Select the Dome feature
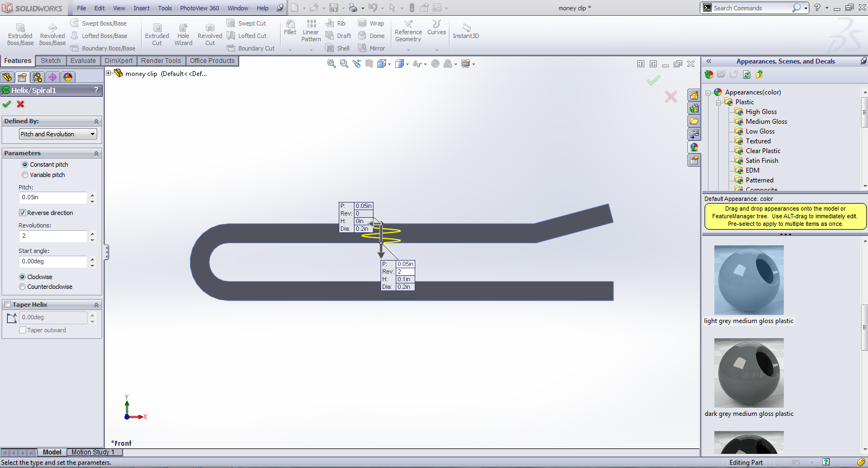868x468 pixels. pyautogui.click(x=371, y=36)
